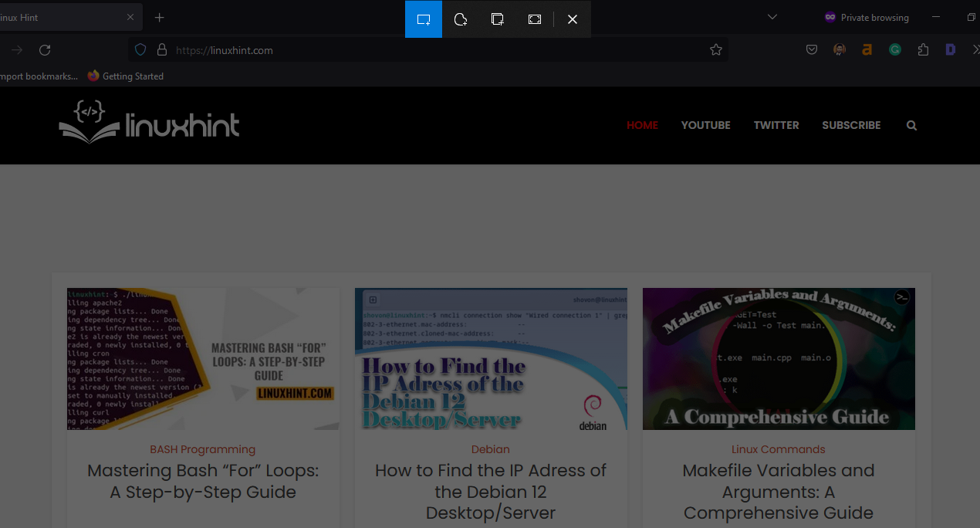Click the Save to Pocket icon

pos(812,50)
